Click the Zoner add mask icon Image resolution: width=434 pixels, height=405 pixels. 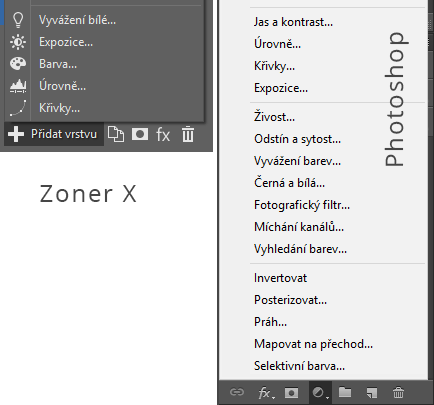(x=140, y=134)
